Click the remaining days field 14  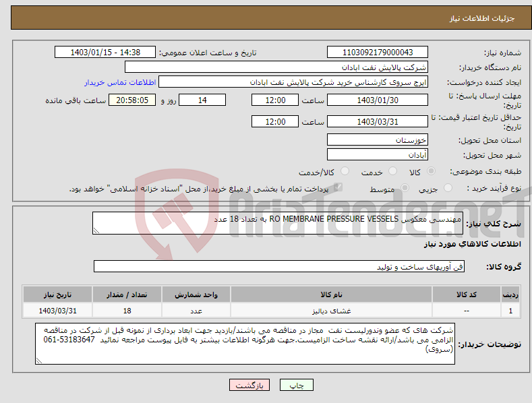202,100
